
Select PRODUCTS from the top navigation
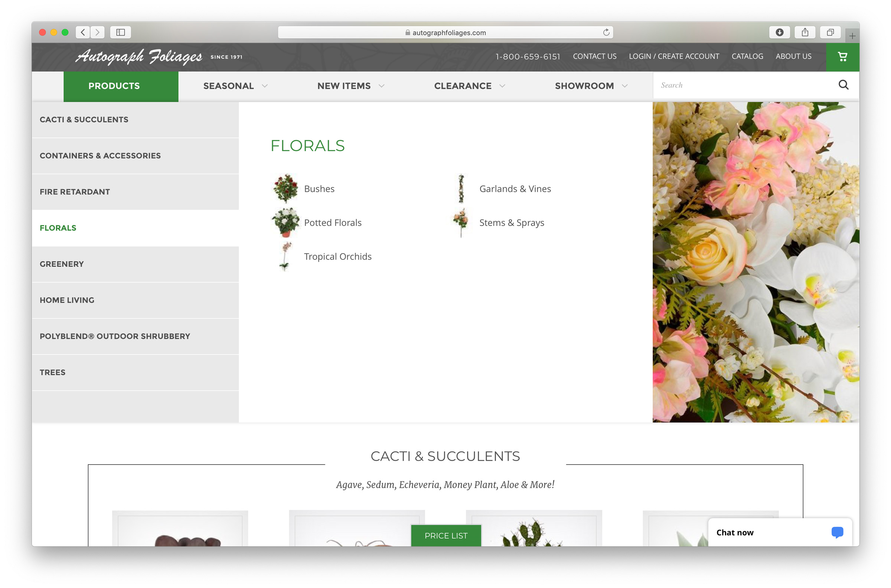(x=114, y=86)
